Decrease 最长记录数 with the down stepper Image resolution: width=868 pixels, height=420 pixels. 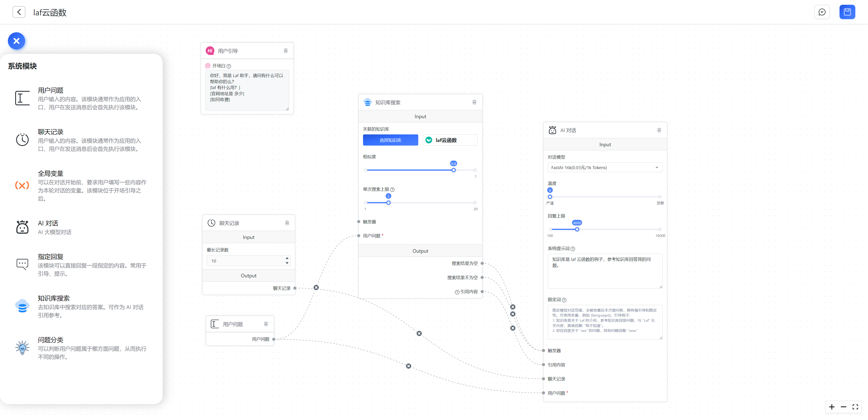[x=287, y=263]
